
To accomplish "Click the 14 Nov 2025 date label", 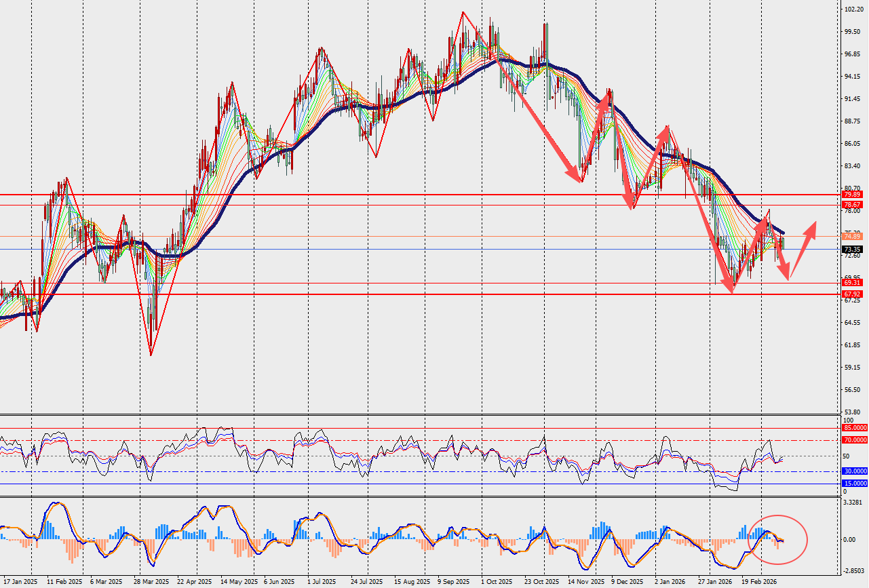I will click(x=585, y=582).
